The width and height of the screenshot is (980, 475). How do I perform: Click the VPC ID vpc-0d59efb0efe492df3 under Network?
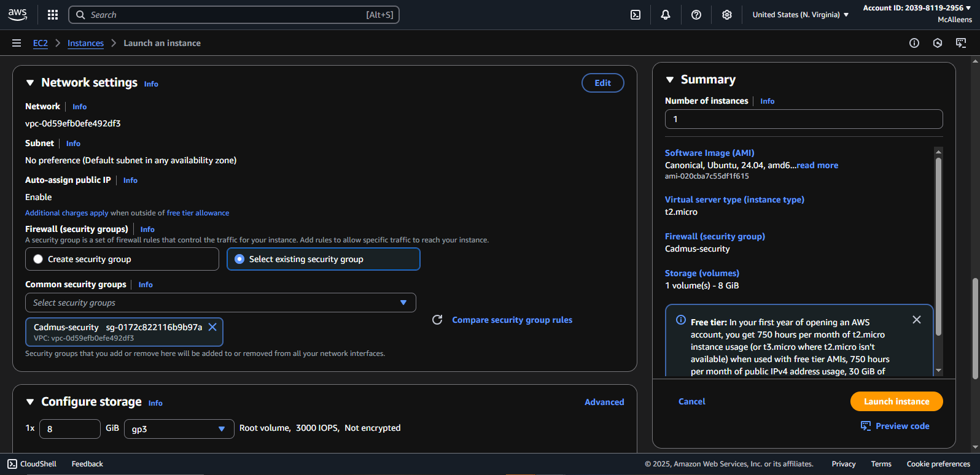tap(73, 123)
